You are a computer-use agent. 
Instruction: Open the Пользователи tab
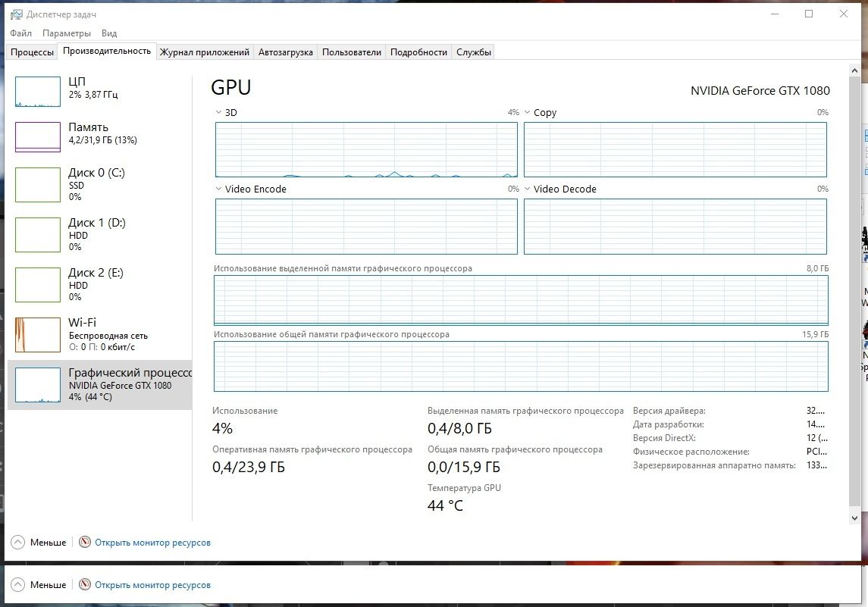pyautogui.click(x=352, y=52)
